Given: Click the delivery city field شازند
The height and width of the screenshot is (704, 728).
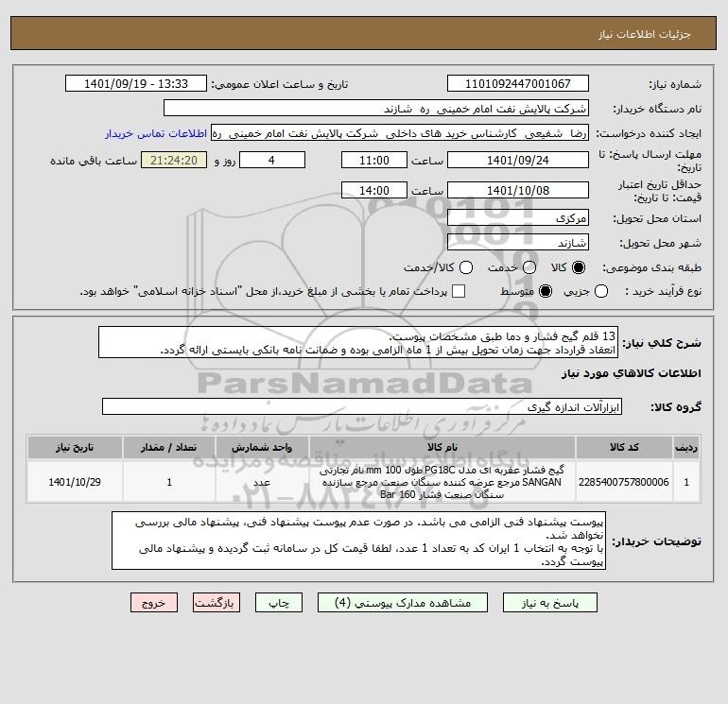Looking at the screenshot, I should point(518,242).
